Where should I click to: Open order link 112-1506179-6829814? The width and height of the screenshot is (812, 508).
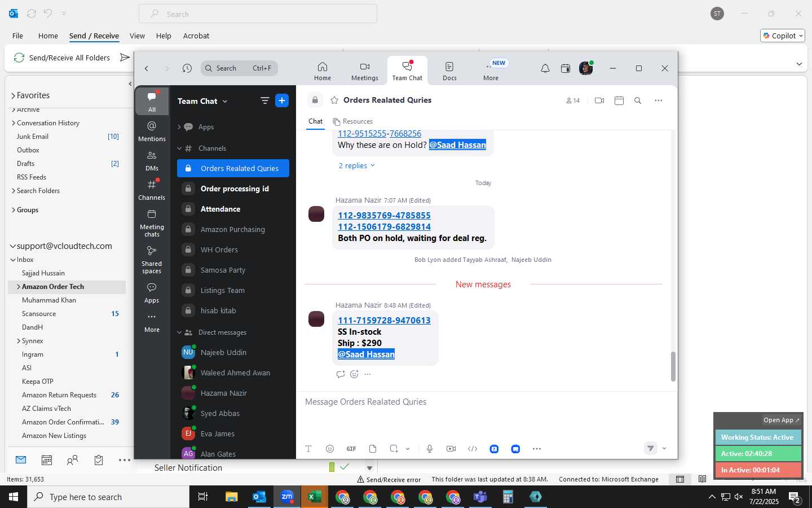pyautogui.click(x=384, y=227)
